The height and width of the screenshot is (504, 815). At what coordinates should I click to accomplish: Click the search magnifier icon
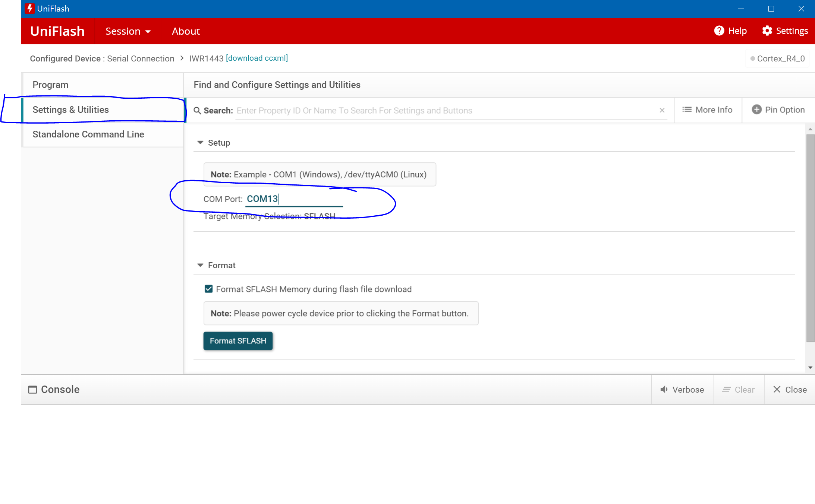pyautogui.click(x=198, y=111)
